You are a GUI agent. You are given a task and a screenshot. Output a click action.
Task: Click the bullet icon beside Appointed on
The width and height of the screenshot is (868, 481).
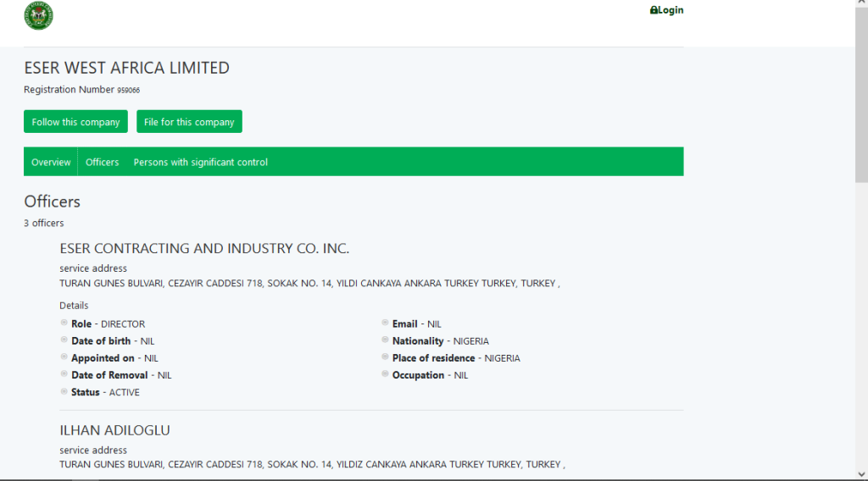(x=64, y=357)
